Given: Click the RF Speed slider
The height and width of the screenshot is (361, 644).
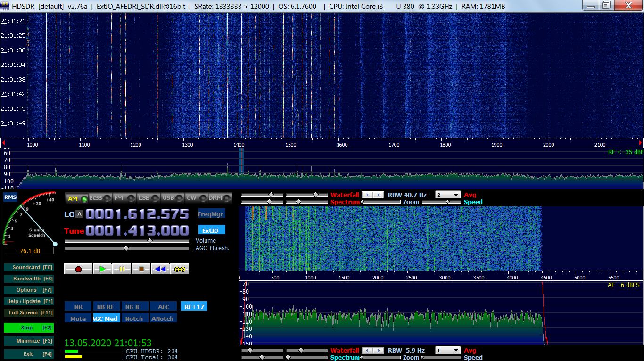Looking at the screenshot, I should pos(442,202).
